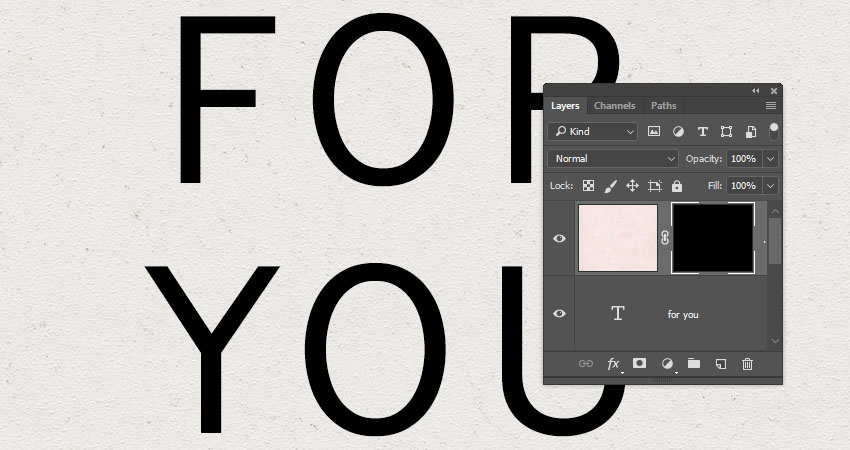The image size is (850, 450).
Task: Switch to the Paths tab
Action: click(664, 106)
